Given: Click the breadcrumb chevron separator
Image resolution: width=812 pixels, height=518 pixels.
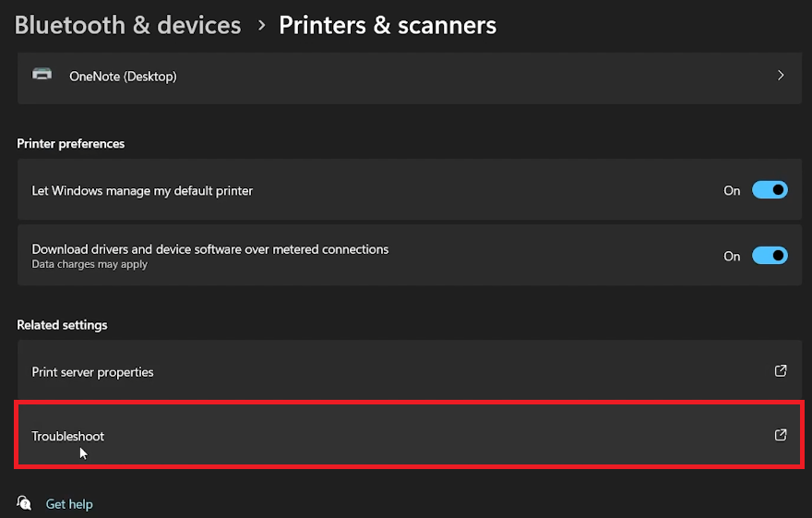Looking at the screenshot, I should point(260,26).
